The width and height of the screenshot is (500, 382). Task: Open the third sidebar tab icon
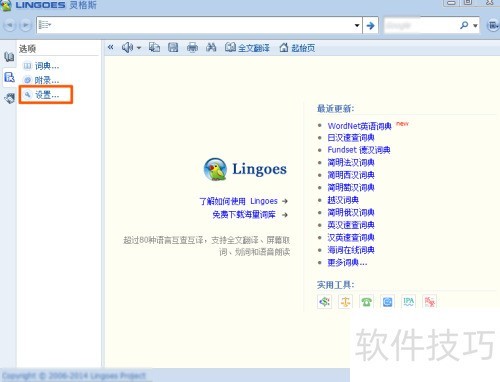point(9,98)
